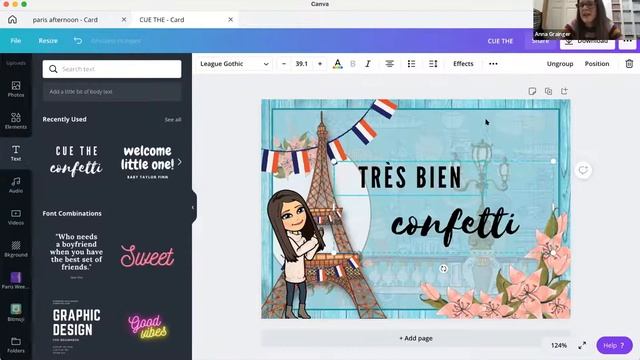Open League Gothic font dropdown

tap(234, 64)
